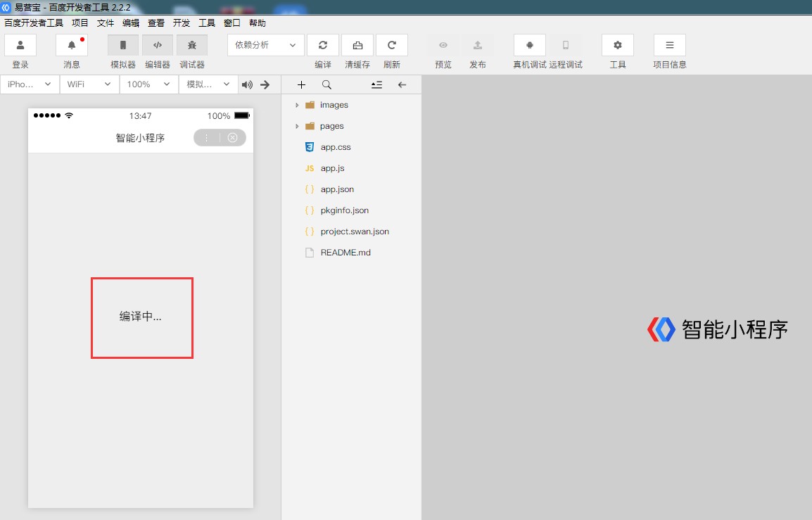Toggle the 编辑器 editor panel
This screenshot has height=520, width=812.
click(158, 45)
